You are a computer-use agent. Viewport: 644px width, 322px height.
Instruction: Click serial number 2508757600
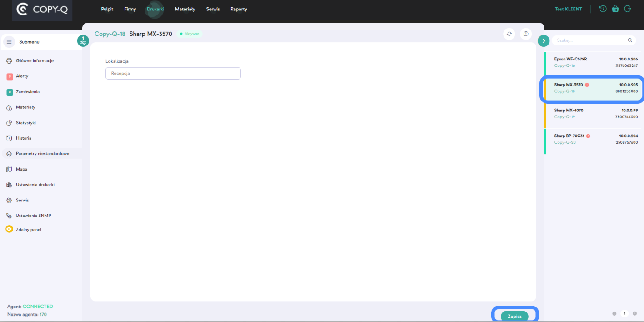(627, 142)
